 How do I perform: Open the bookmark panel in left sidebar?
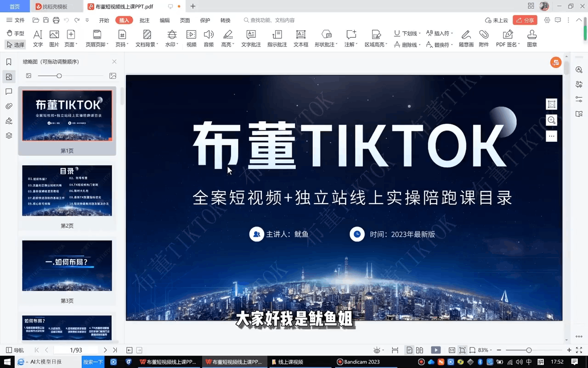(9, 62)
